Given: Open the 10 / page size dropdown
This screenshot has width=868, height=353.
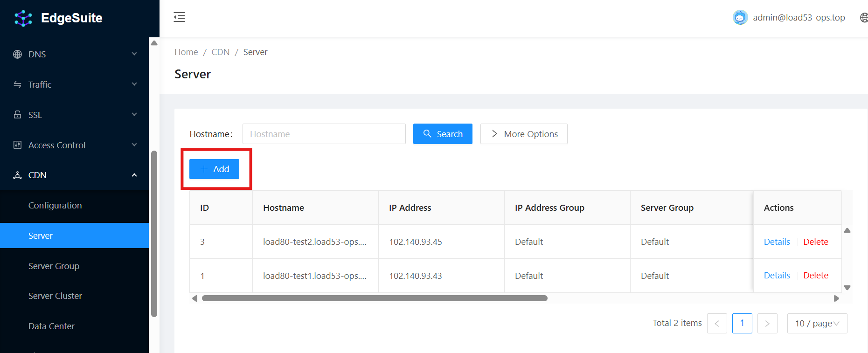Looking at the screenshot, I should point(817,323).
